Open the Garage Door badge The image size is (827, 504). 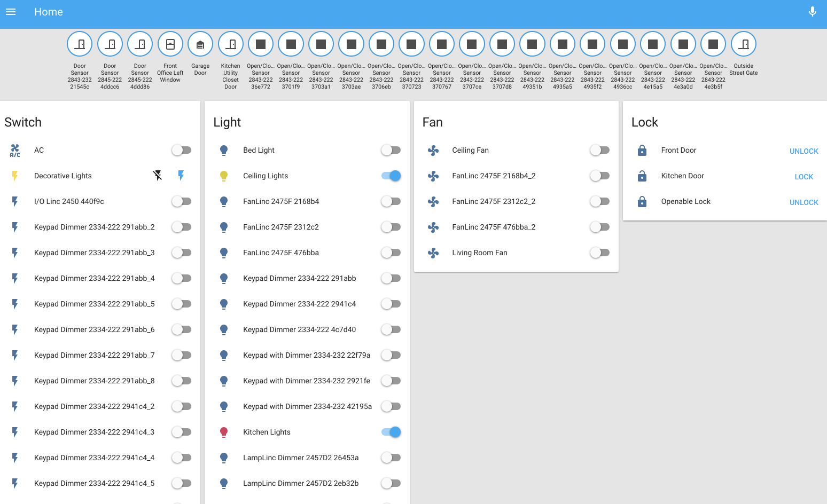200,44
